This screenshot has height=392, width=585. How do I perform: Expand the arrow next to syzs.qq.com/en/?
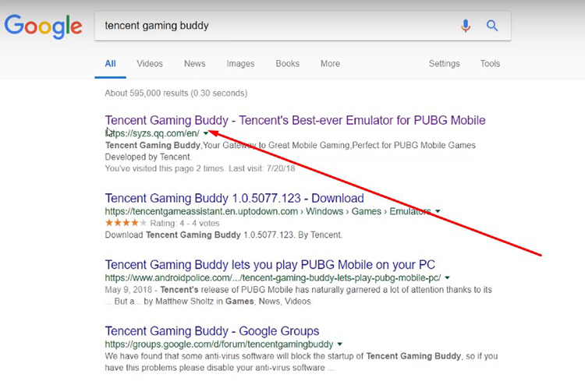tap(206, 133)
